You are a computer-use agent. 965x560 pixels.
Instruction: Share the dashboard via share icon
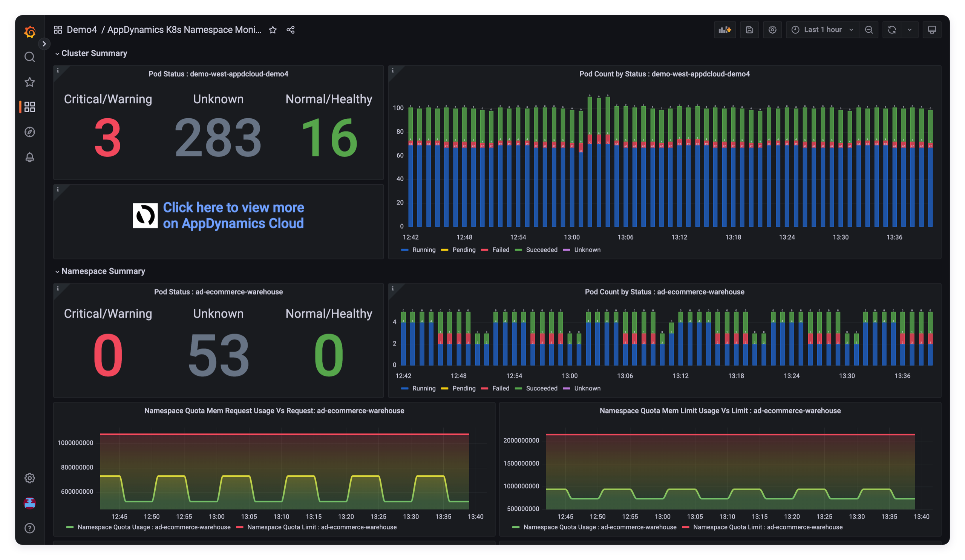[291, 29]
